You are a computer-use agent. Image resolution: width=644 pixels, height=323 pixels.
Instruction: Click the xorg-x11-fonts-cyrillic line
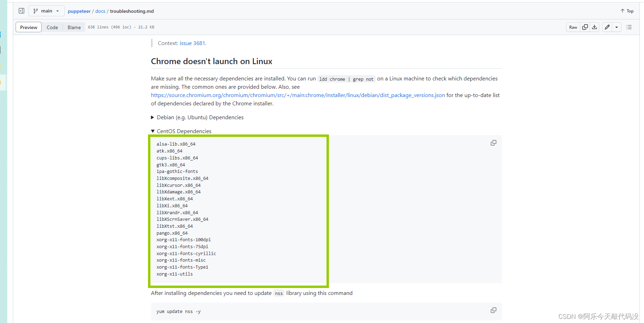(x=186, y=253)
